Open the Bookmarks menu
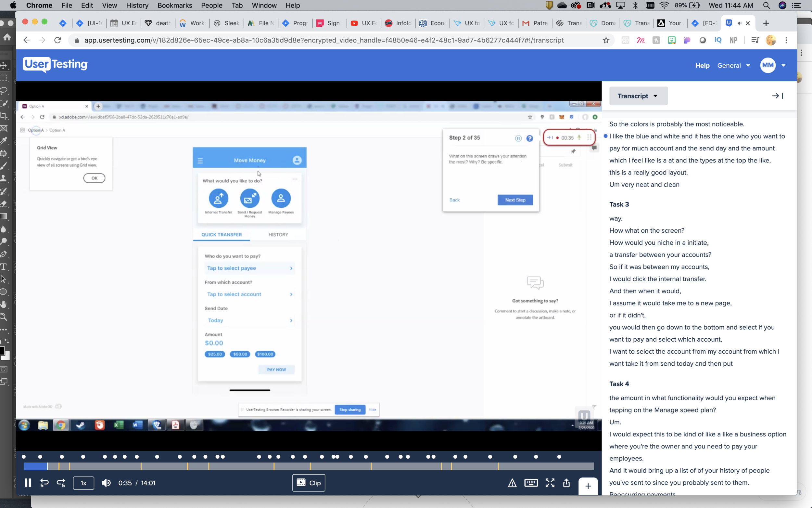 click(174, 6)
